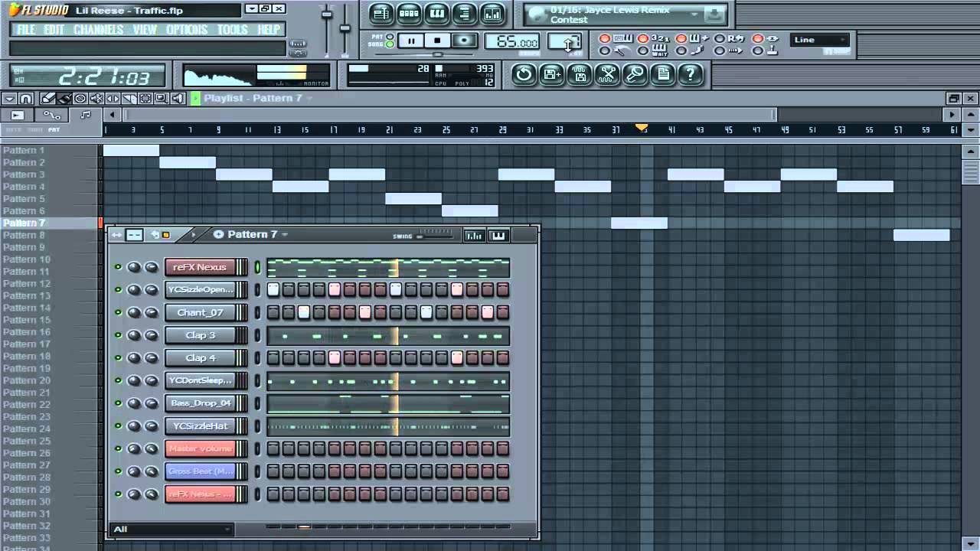980x551 pixels.
Task: Open the CHANNELS menu
Action: point(99,29)
